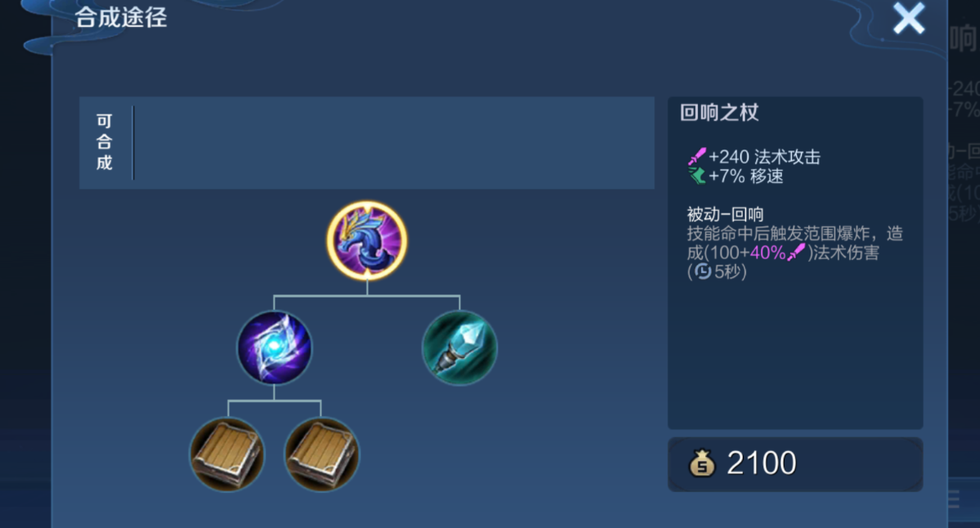Click the empty 可合成 item list area
The height and width of the screenshot is (528, 980).
(x=393, y=143)
